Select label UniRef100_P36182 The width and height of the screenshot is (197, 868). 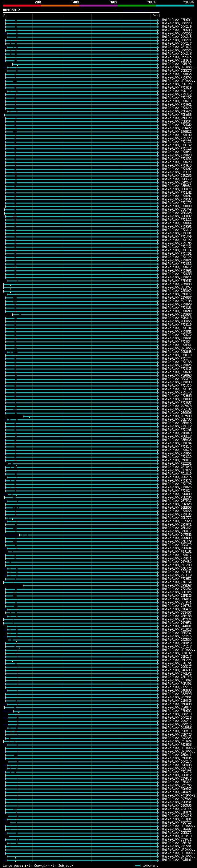[177, 409]
